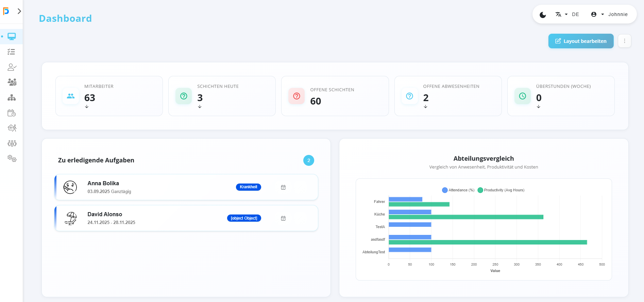This screenshot has width=644, height=302.
Task: Open the organization chart sidebar icon
Action: coord(12,98)
